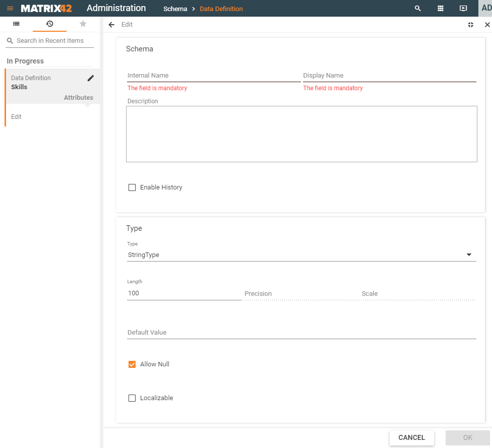Click the back arrow next to Edit
This screenshot has width=492, height=448.
[111, 25]
